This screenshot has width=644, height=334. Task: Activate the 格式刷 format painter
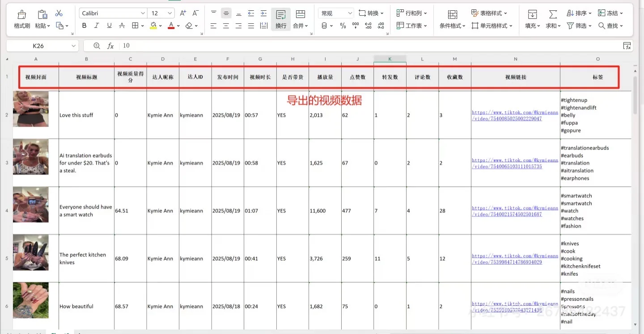[x=22, y=20]
